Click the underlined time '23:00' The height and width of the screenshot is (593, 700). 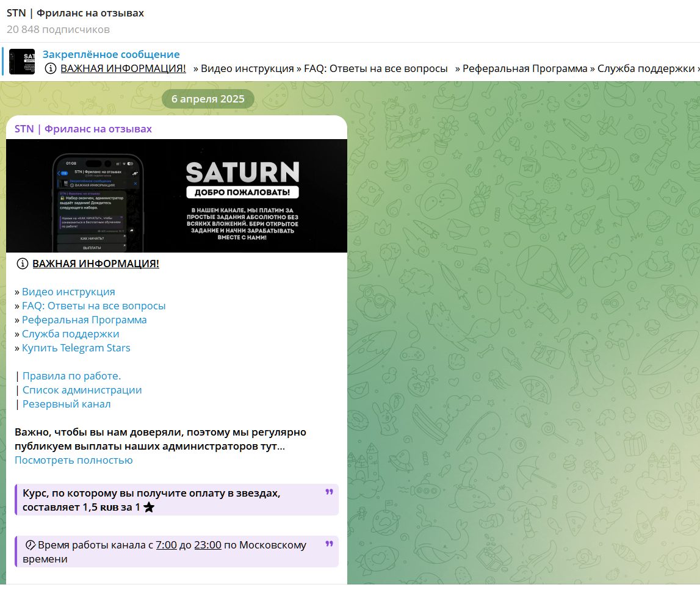point(207,545)
